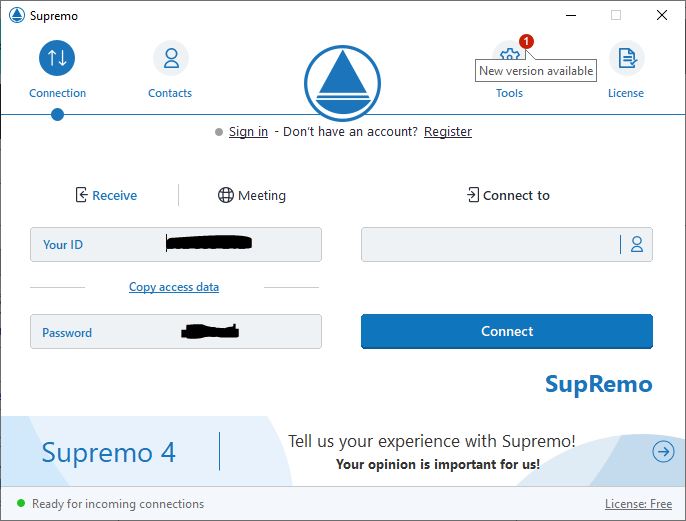The height and width of the screenshot is (521, 686).
Task: Click Copy access data link
Action: [x=174, y=287]
